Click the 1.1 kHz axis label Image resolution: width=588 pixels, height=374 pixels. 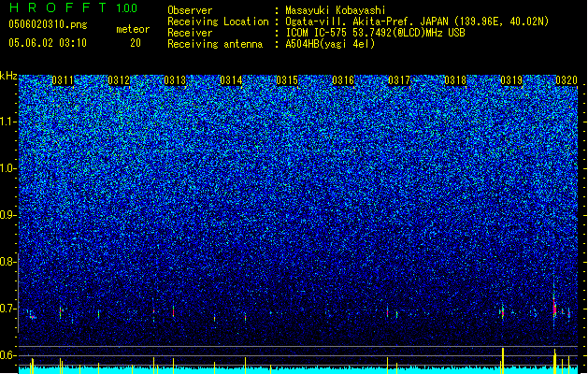[8, 122]
